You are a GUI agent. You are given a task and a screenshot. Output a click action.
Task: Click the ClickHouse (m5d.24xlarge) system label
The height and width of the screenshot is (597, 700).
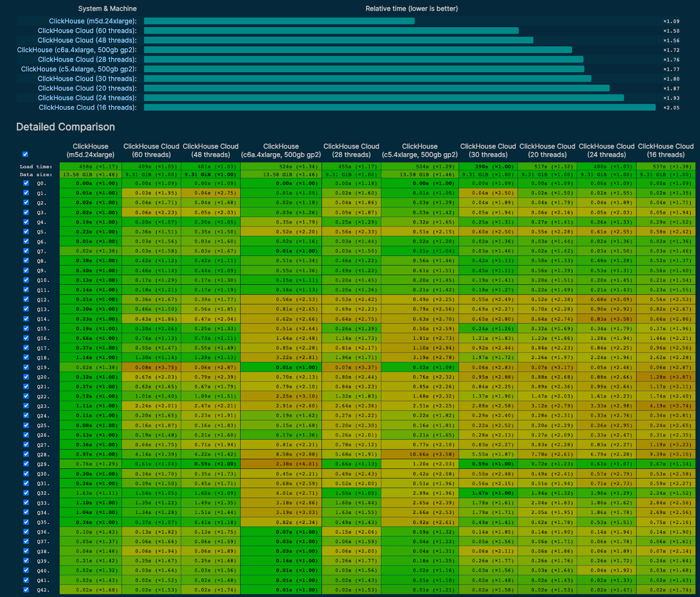point(93,21)
